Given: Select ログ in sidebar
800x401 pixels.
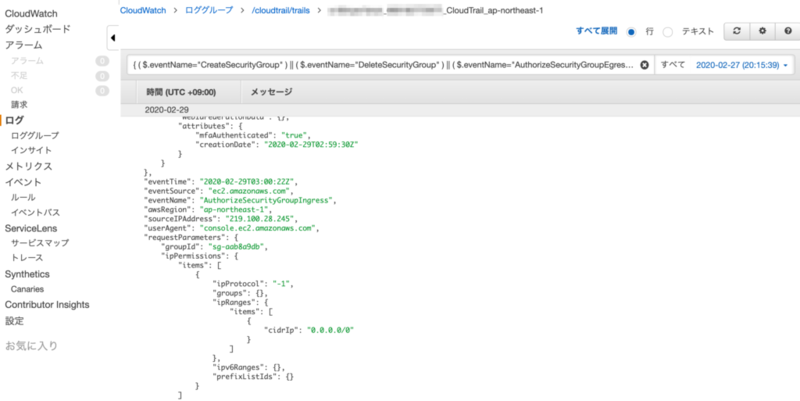Looking at the screenshot, I should (x=14, y=120).
